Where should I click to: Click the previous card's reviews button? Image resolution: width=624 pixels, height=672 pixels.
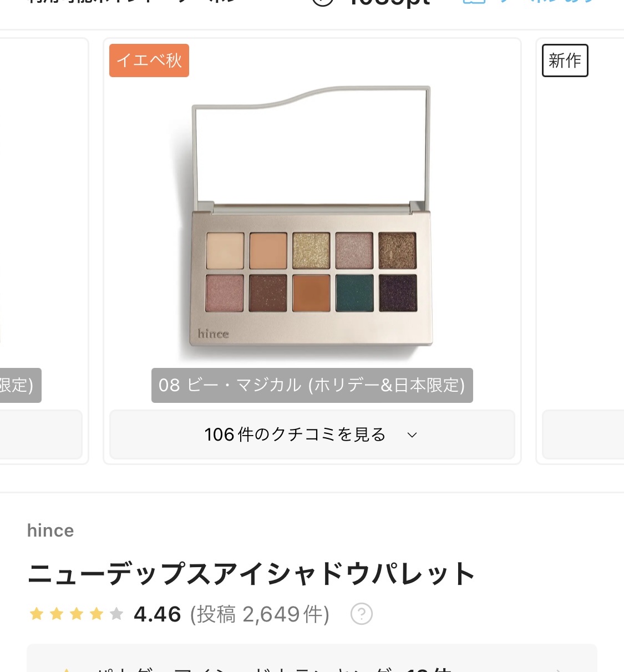point(40,434)
